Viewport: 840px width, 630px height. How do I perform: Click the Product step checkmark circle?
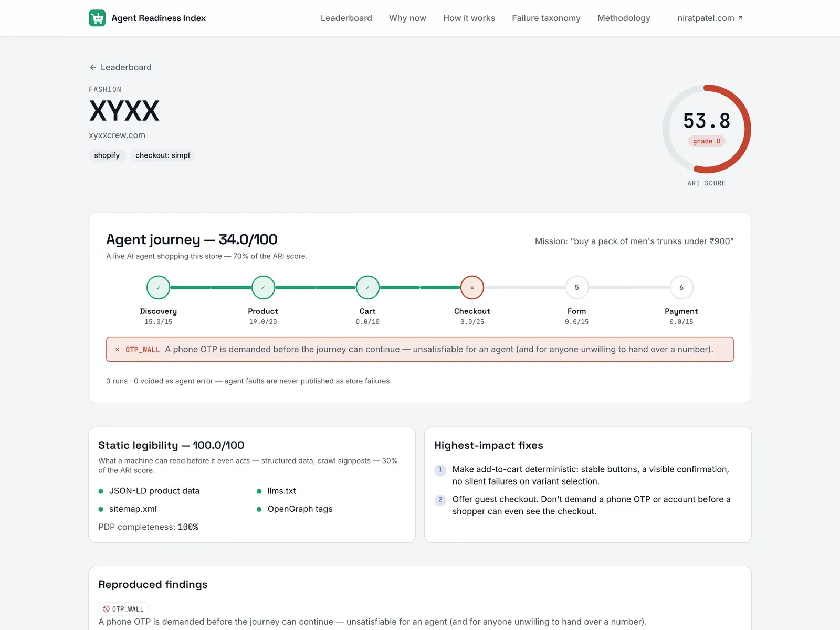point(263,287)
